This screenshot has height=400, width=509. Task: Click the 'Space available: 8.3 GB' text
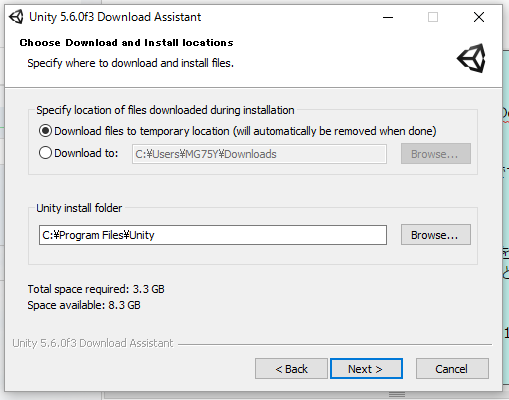point(84,305)
